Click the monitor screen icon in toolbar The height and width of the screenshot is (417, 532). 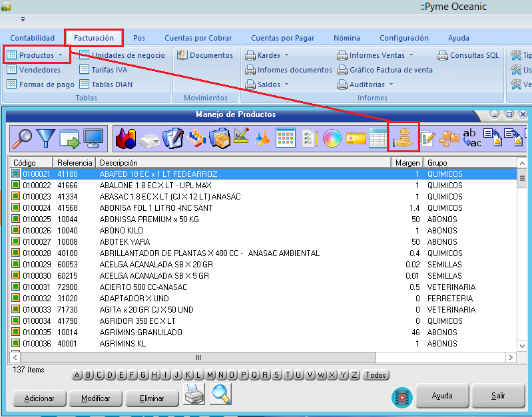[93, 138]
